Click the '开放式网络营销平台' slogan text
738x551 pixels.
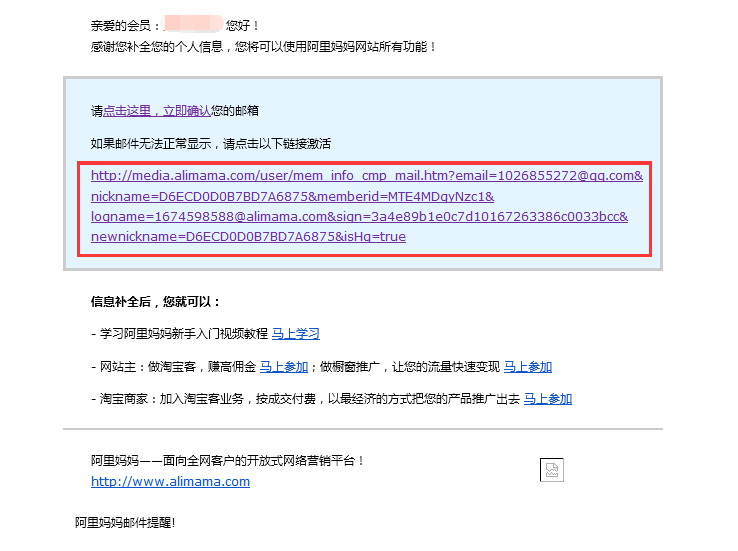(300, 461)
